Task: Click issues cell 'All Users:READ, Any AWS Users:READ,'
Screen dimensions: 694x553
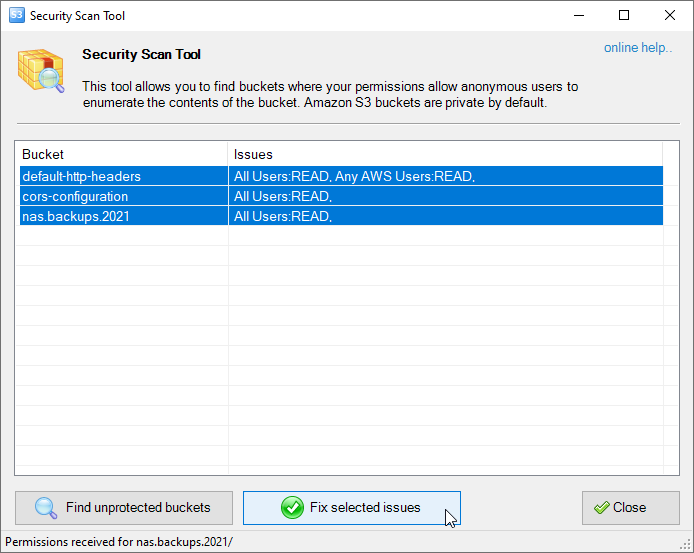Action: click(446, 176)
